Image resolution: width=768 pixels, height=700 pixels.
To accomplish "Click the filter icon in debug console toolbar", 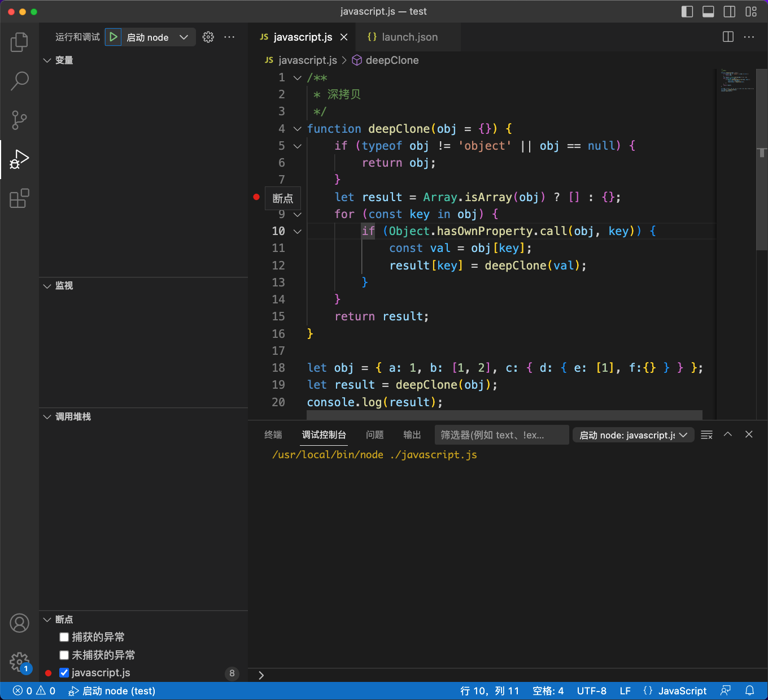I will point(706,434).
